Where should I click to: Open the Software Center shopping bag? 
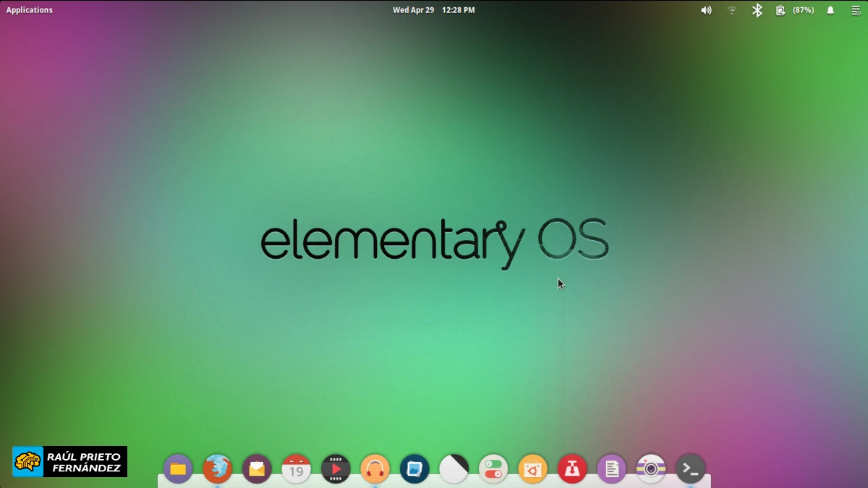[532, 468]
